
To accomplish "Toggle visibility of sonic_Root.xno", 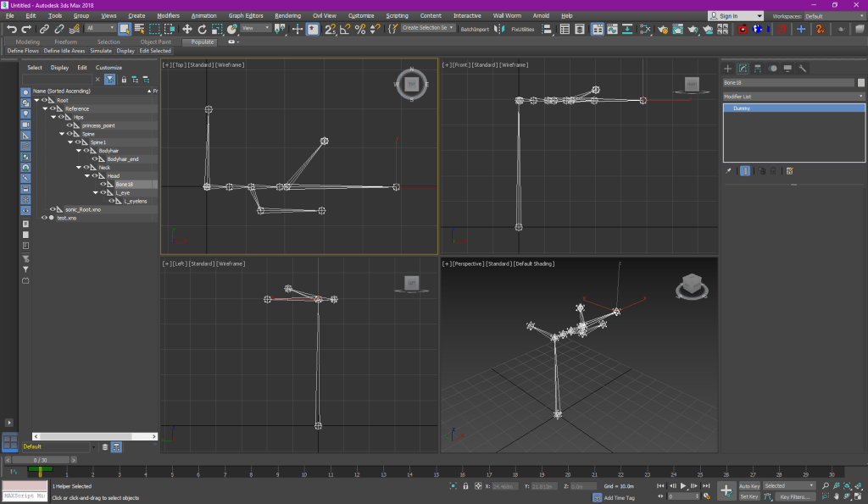I will pyautogui.click(x=53, y=209).
